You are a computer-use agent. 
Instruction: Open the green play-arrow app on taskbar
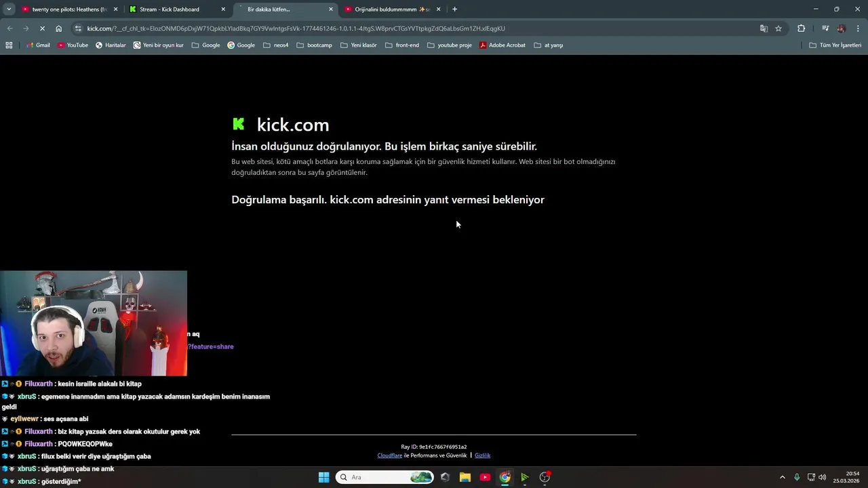[525, 477]
